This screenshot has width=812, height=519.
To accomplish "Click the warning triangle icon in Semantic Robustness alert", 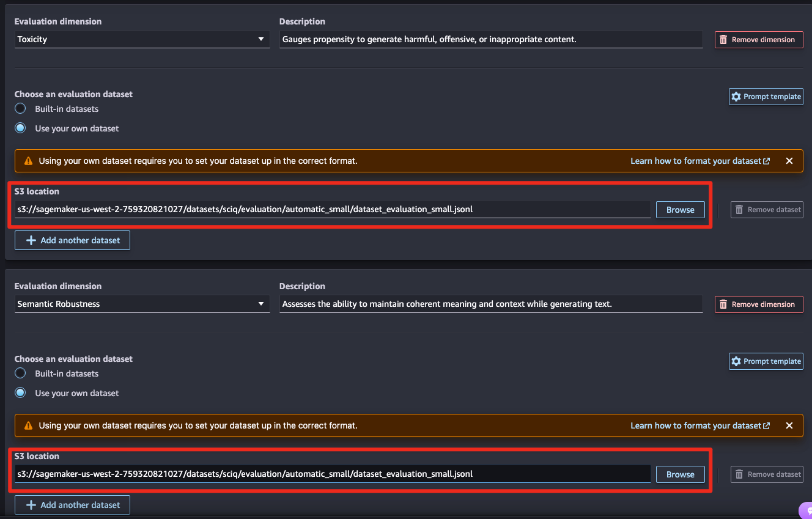I will click(28, 425).
